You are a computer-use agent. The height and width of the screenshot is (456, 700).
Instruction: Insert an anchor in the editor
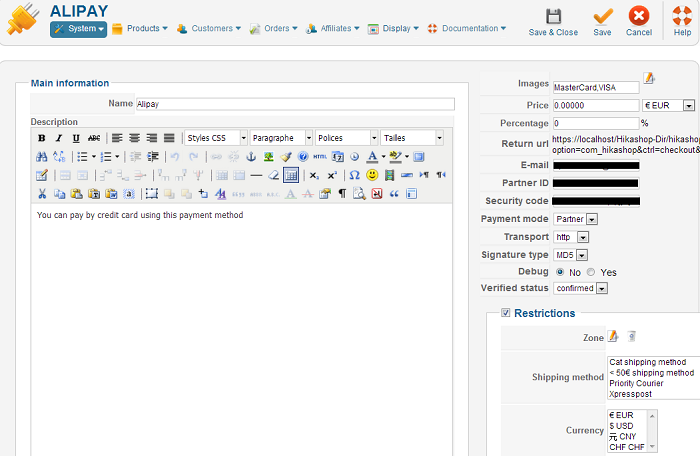251,157
